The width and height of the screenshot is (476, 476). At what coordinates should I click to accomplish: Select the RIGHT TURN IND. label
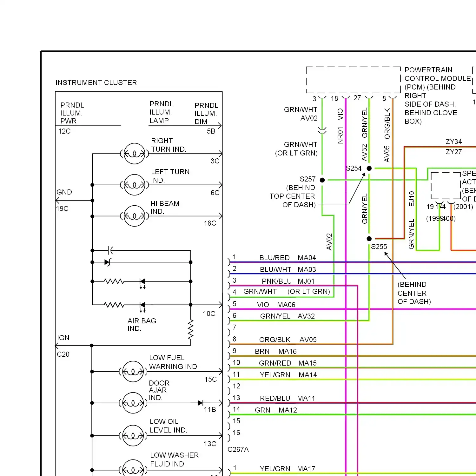[x=169, y=145]
